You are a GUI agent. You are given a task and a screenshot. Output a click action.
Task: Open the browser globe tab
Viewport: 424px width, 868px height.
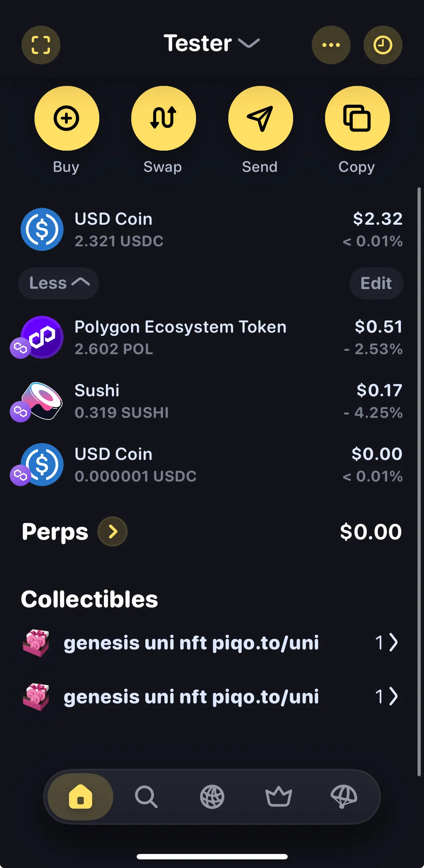212,796
